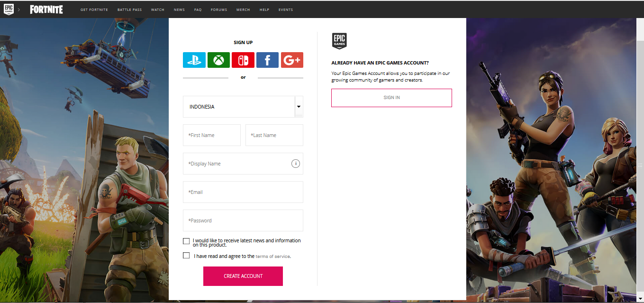Focus the Password field
Image resolution: width=644 pixels, height=303 pixels.
pos(243,220)
